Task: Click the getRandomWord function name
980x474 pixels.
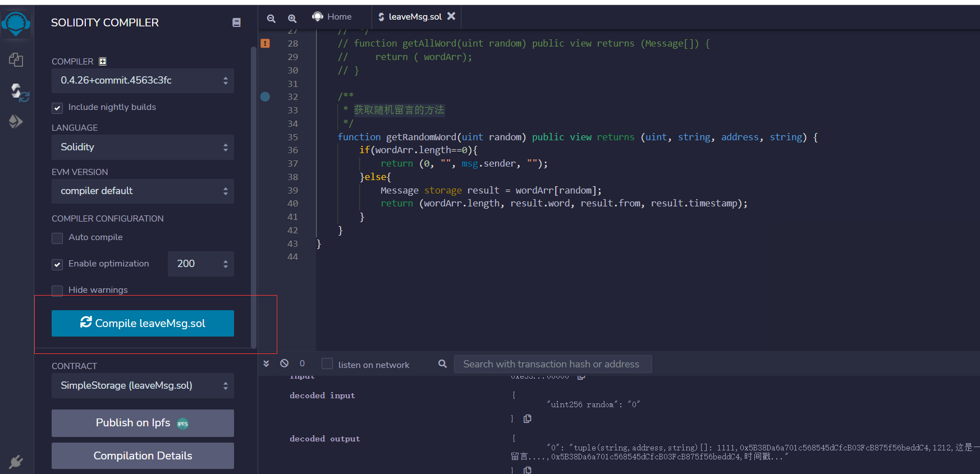Action: pyautogui.click(x=421, y=137)
